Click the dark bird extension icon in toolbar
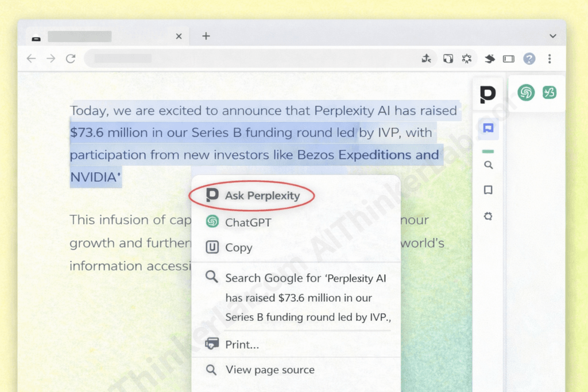 point(489,58)
